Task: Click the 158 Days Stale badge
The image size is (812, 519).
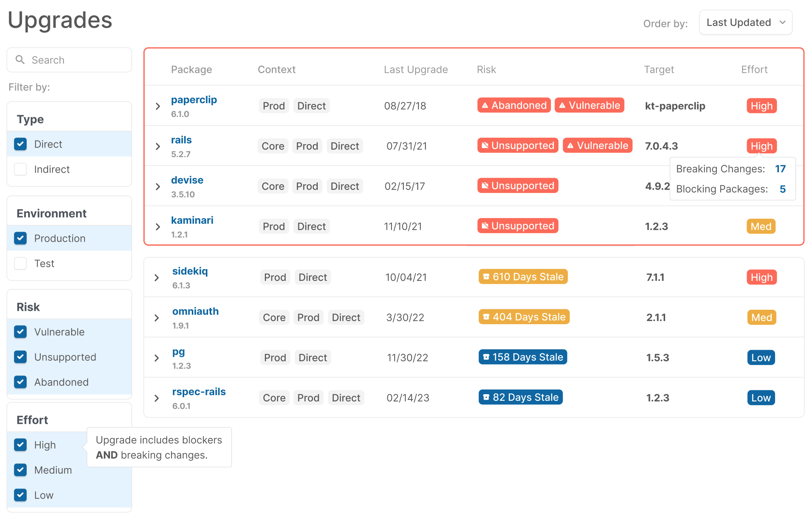Action: [x=522, y=357]
